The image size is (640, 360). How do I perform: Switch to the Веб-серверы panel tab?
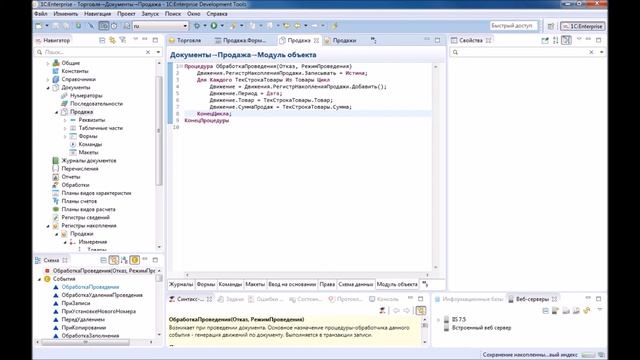click(x=532, y=299)
